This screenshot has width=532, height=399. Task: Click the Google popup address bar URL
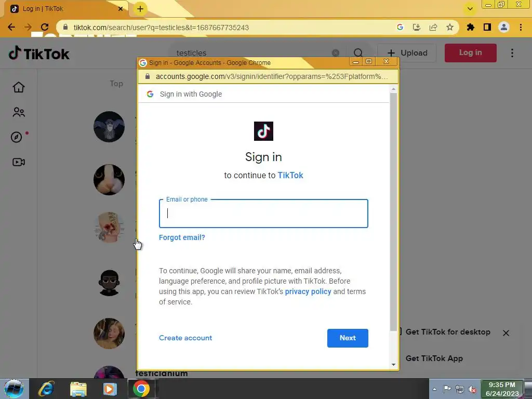click(x=271, y=76)
